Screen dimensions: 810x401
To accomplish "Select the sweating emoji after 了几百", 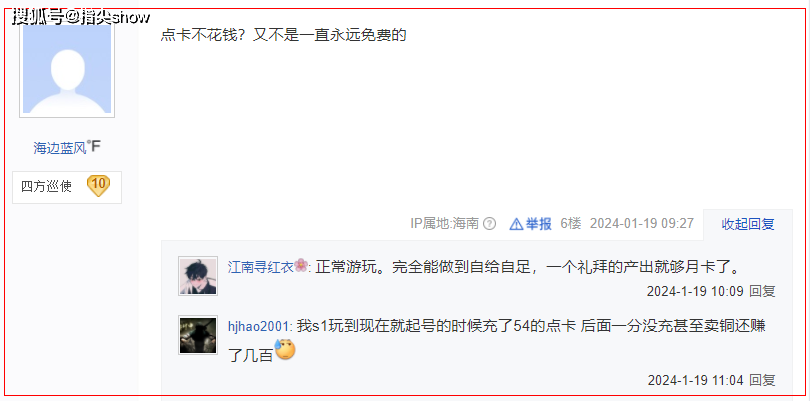I will 285,350.
